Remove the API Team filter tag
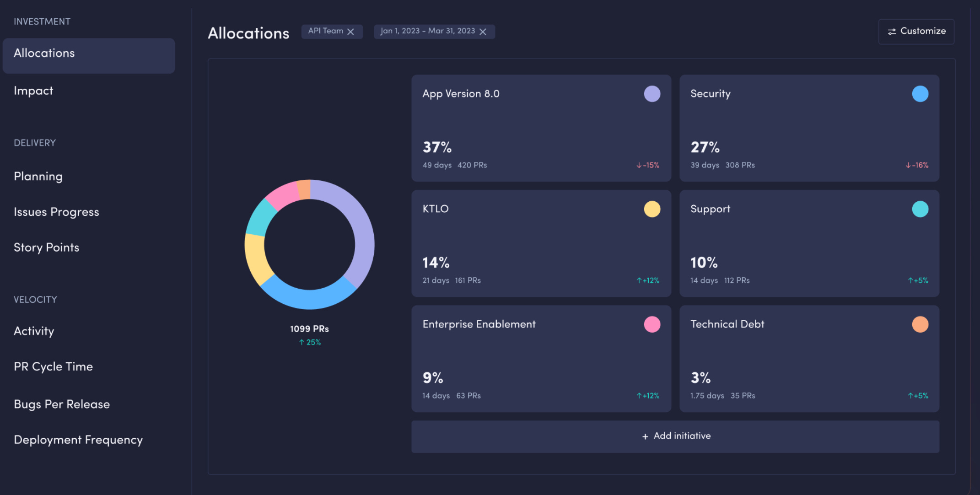 (x=350, y=32)
